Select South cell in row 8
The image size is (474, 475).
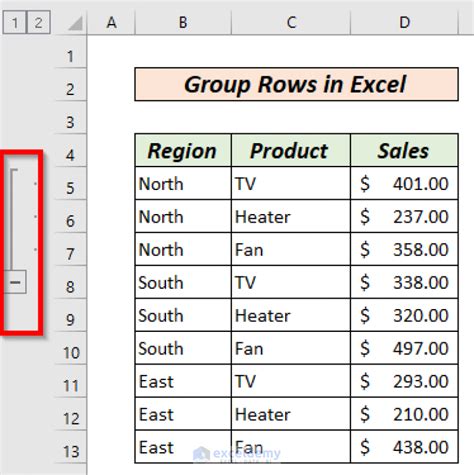pyautogui.click(x=183, y=283)
